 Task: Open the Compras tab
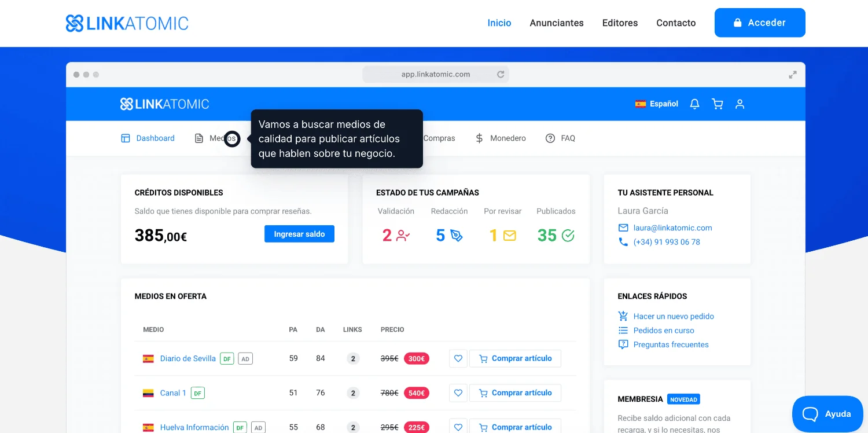(x=439, y=138)
